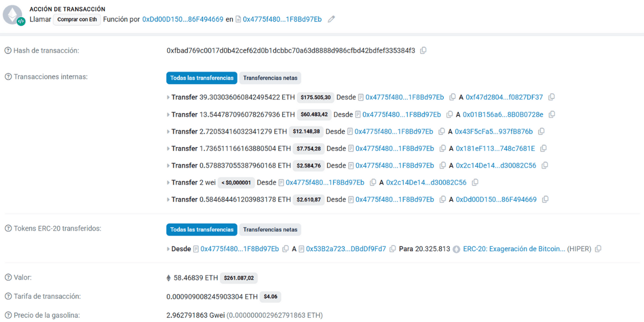Viewport: 644px width, 322px height.
Task: Copy sender address in the 39.303 ETH transfer row
Action: coord(452,97)
